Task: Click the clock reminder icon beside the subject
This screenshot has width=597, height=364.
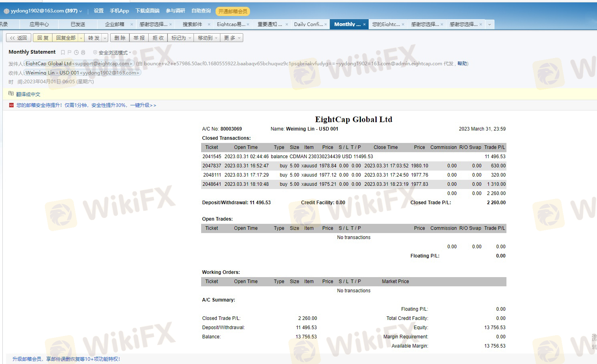Action: [x=76, y=52]
